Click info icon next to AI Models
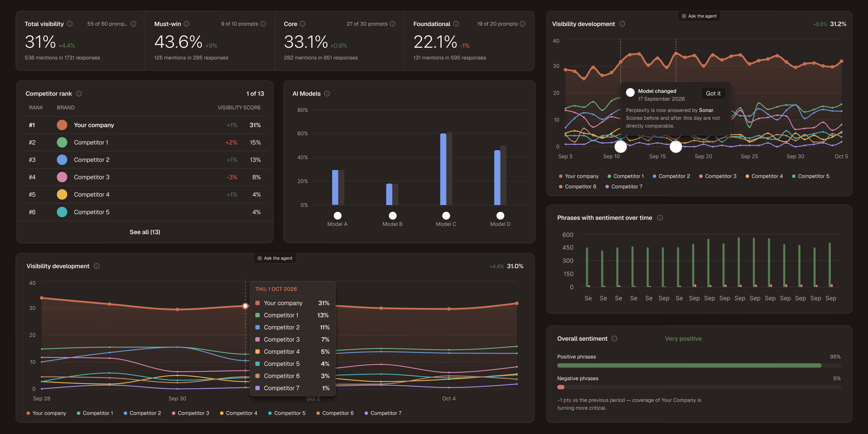The image size is (868, 434). pyautogui.click(x=327, y=94)
